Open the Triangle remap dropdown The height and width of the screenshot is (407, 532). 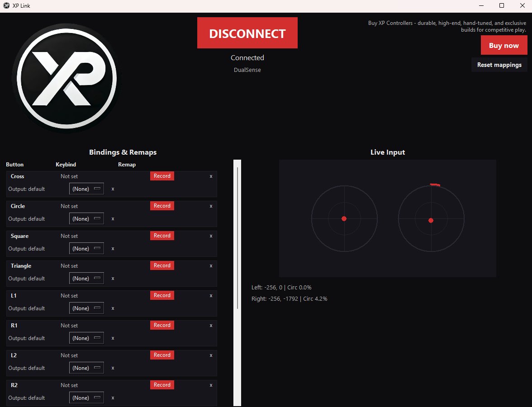click(x=86, y=279)
